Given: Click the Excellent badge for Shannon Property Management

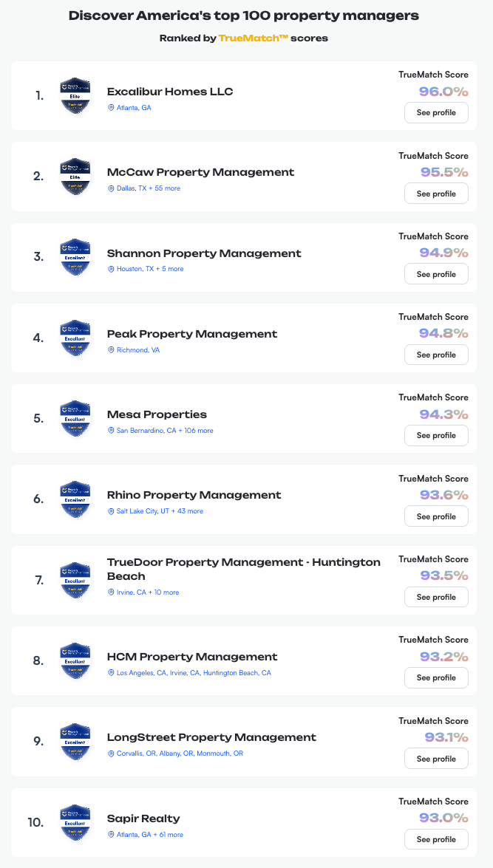Looking at the screenshot, I should click(75, 256).
